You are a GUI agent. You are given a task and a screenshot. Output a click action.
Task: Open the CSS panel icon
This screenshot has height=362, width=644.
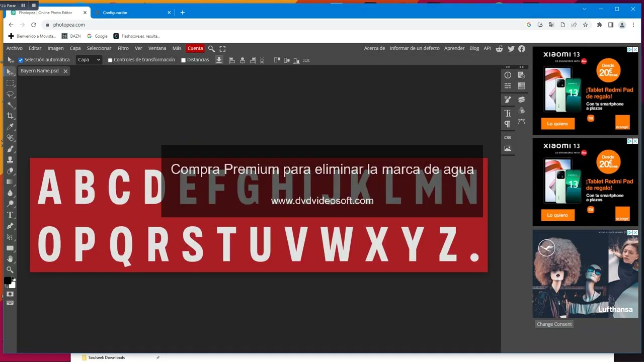point(508,138)
